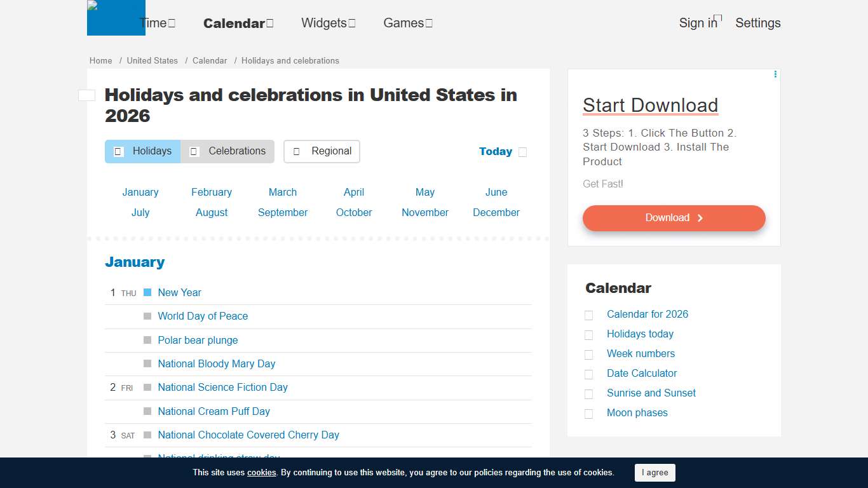Expand the Games dropdown
Screen dimensions: 868x488
(x=430, y=22)
